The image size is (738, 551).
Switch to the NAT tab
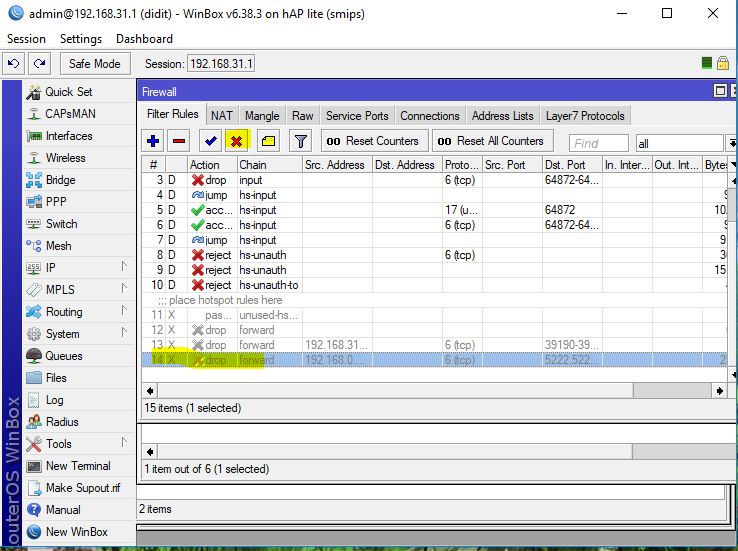point(222,116)
